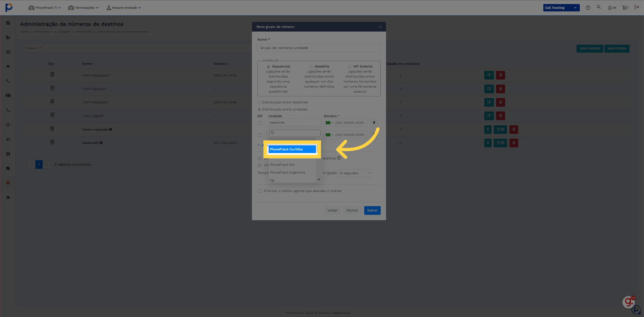Open the 'selecione' unit dropdown
Viewport: 644px width, 317px height.
click(295, 123)
